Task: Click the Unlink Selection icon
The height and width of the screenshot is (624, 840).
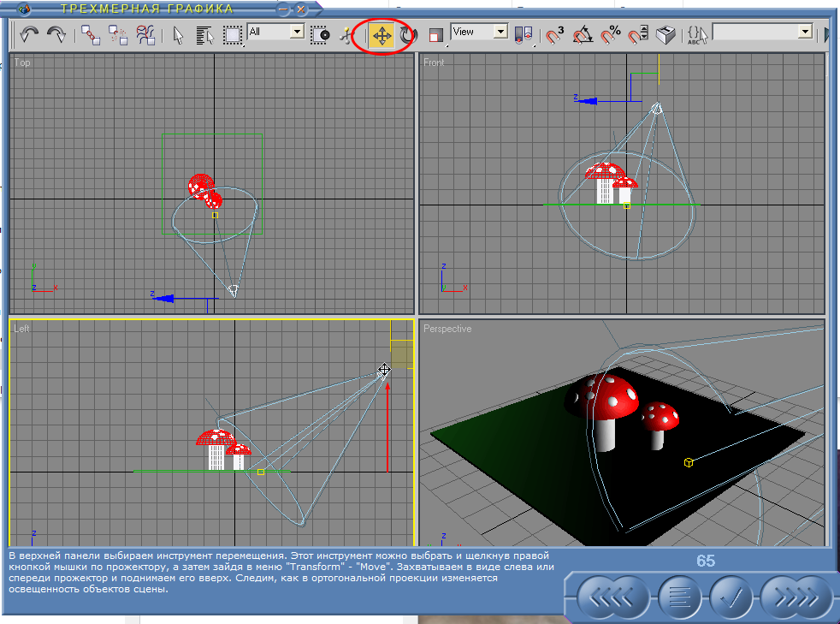Action: point(118,35)
